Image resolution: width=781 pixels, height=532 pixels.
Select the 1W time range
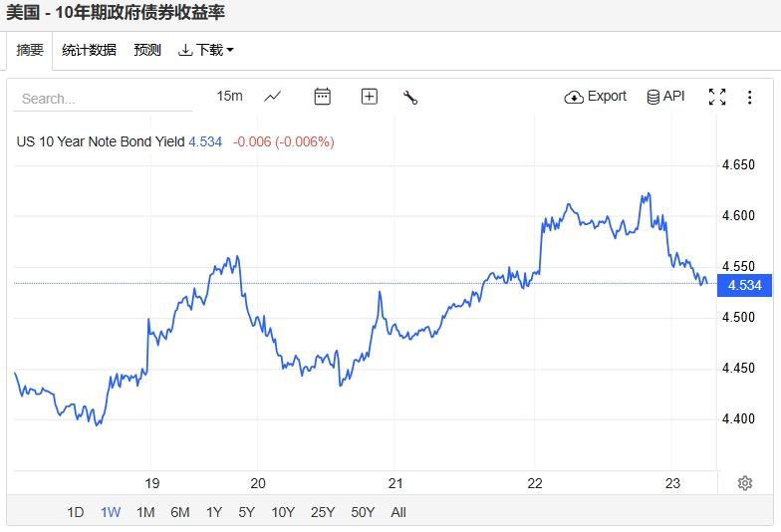111,512
